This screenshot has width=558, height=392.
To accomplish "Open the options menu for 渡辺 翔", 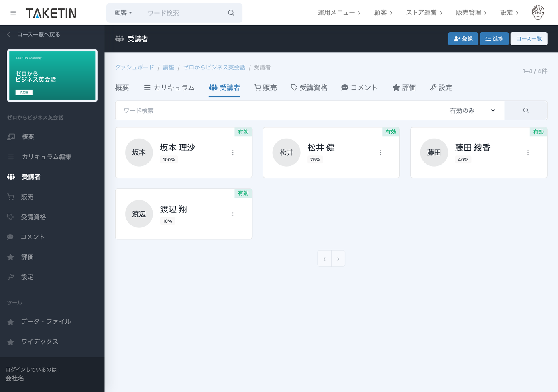I will (233, 214).
